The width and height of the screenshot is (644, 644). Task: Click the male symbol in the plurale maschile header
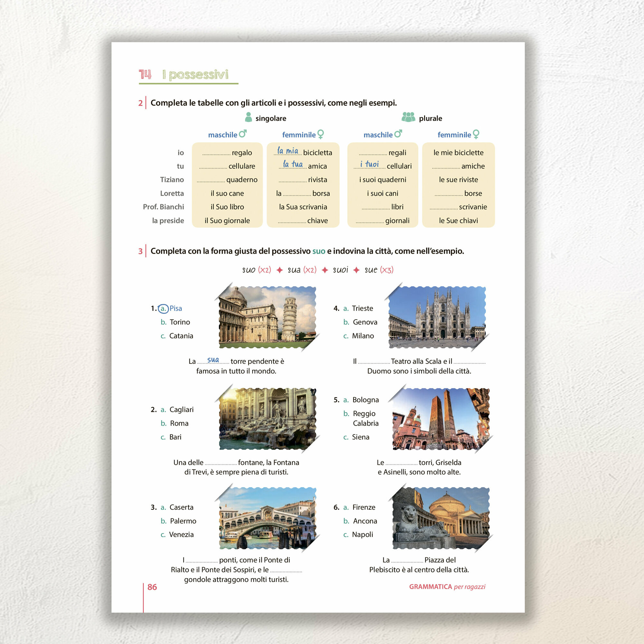(x=398, y=134)
